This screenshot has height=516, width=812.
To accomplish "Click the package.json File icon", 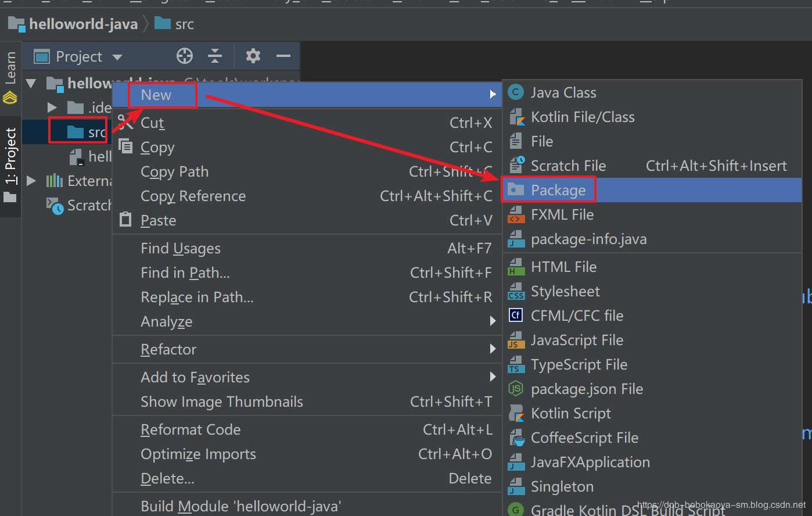I will tap(516, 389).
